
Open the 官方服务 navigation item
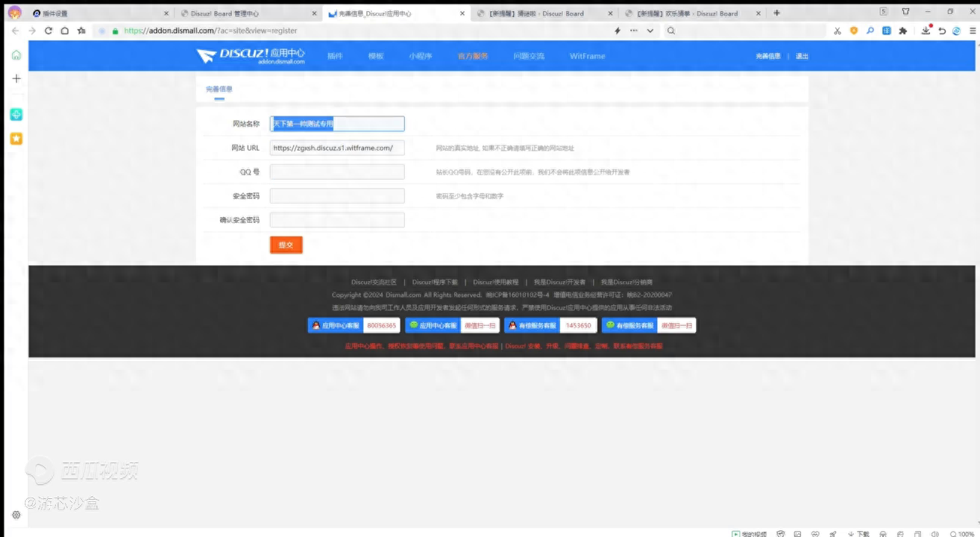click(472, 56)
